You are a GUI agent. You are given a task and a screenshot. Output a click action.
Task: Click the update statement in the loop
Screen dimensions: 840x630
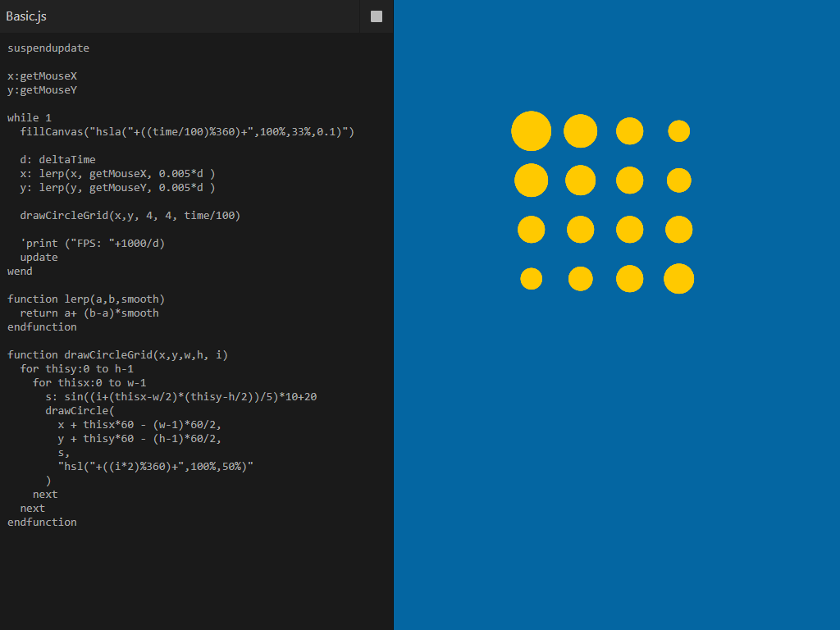click(x=39, y=257)
